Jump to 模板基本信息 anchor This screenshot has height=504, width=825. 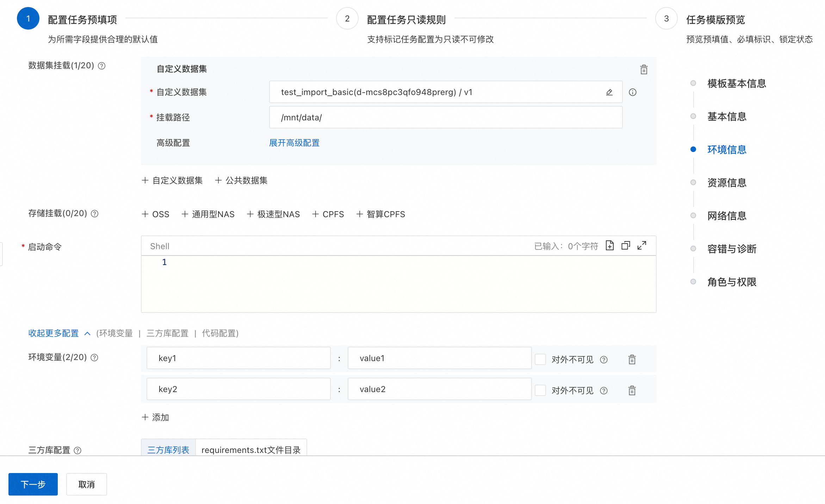coord(737,83)
